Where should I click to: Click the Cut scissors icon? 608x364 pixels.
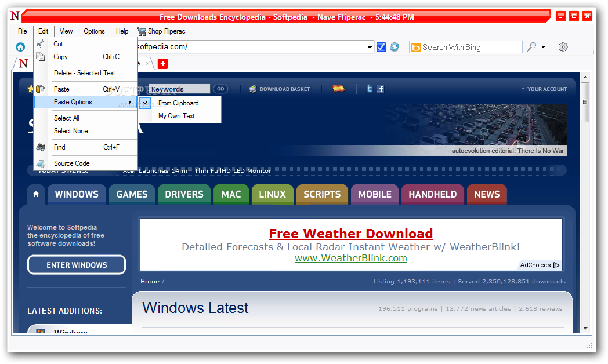pyautogui.click(x=41, y=43)
